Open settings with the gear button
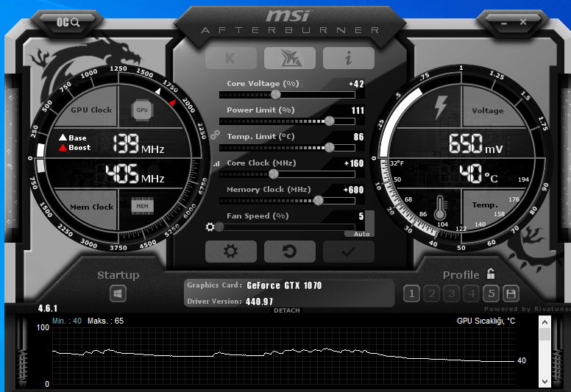The width and height of the screenshot is (571, 392). [231, 251]
